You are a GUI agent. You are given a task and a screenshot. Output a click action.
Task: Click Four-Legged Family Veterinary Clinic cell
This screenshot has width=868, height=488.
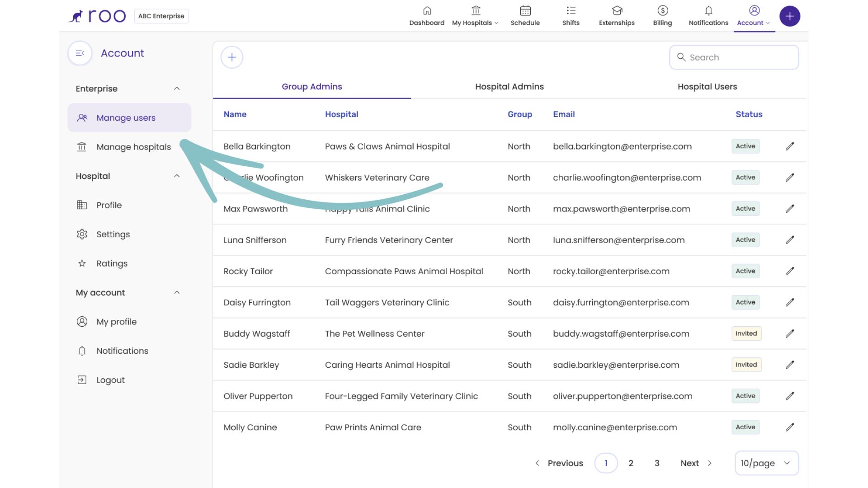pyautogui.click(x=401, y=396)
